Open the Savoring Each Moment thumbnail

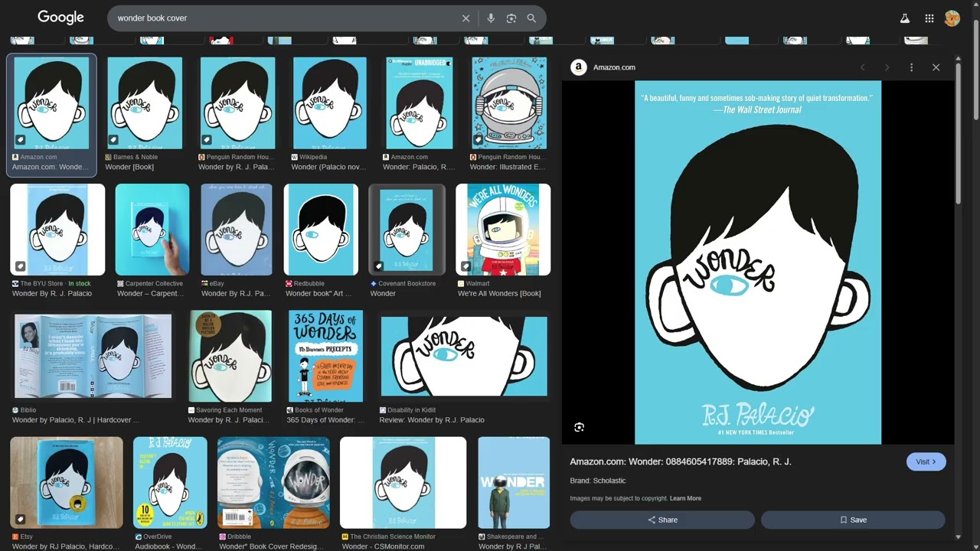(x=230, y=356)
